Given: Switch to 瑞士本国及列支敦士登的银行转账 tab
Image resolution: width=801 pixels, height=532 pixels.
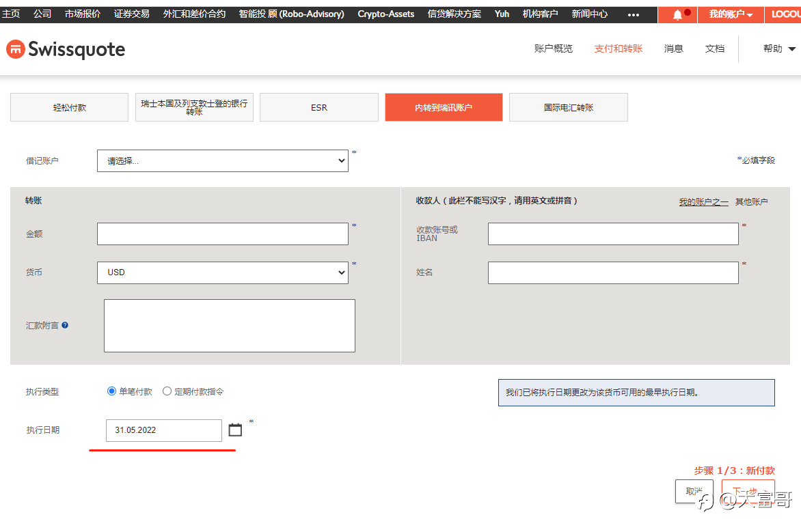Looking at the screenshot, I should click(194, 107).
